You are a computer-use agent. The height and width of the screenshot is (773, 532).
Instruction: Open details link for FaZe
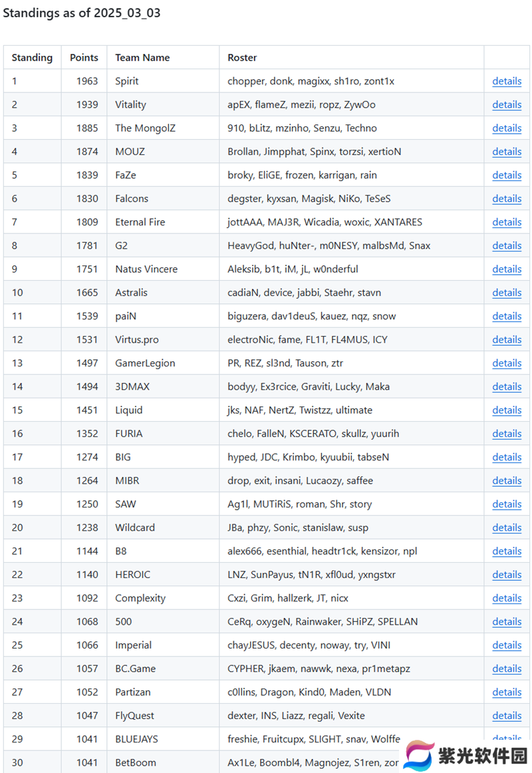click(x=506, y=175)
